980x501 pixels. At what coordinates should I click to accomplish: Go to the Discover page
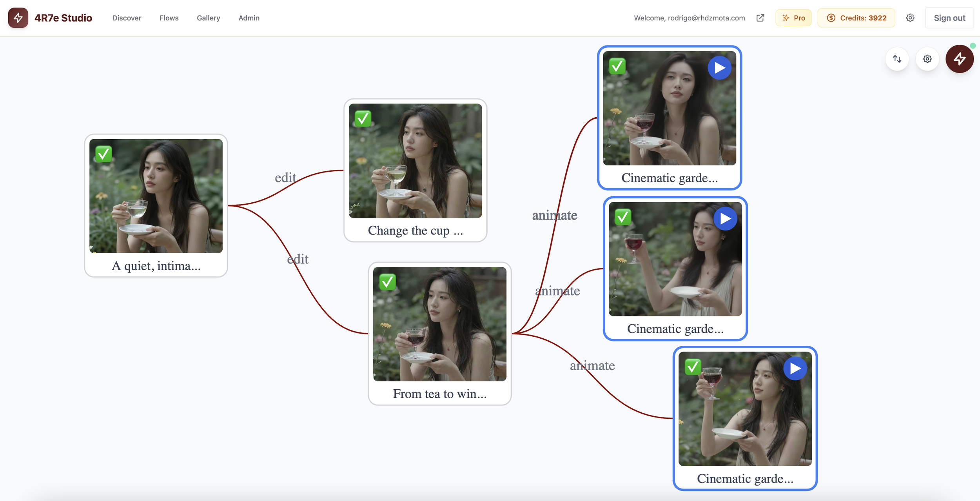pos(127,18)
